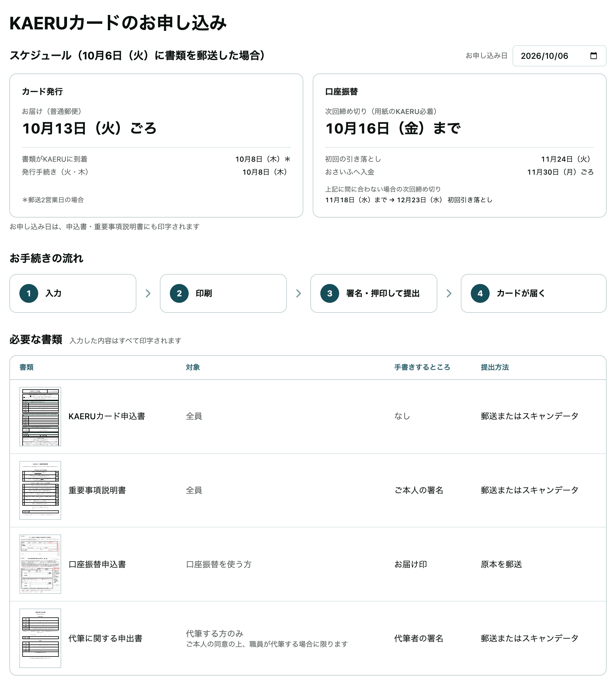This screenshot has width=616, height=685.
Task: Select step 2 印刷 card
Action: 223,293
